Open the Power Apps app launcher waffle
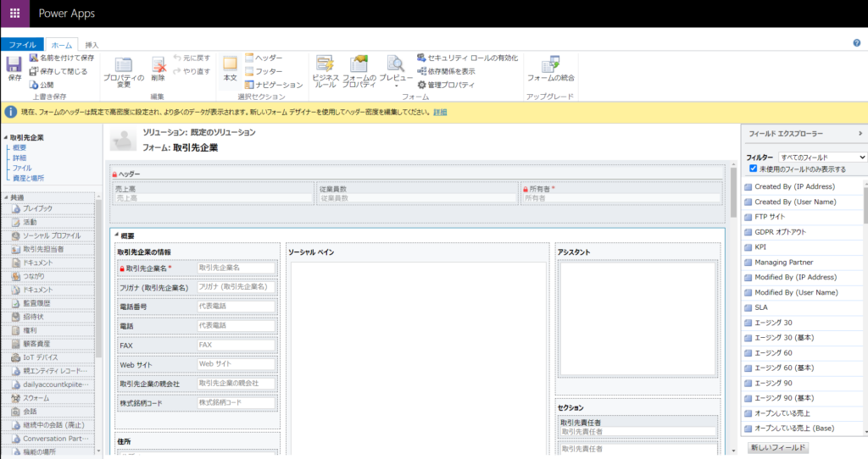This screenshot has width=868, height=459. 15,14
